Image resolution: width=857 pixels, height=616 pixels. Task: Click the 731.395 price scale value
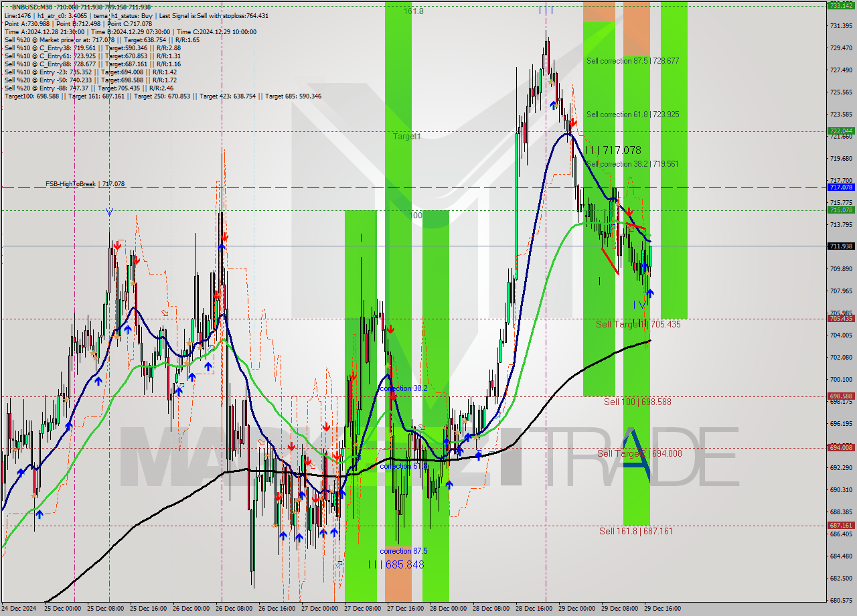(841, 25)
